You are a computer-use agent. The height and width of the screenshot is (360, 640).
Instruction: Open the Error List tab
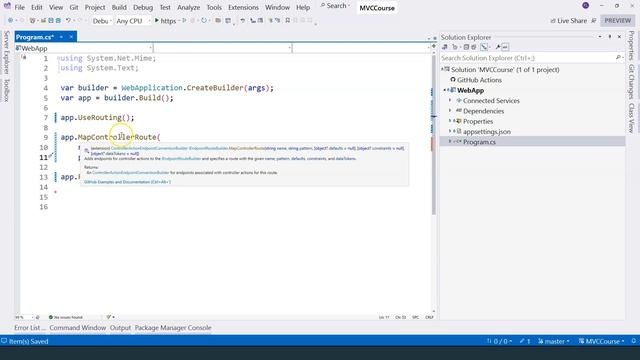coord(30,328)
